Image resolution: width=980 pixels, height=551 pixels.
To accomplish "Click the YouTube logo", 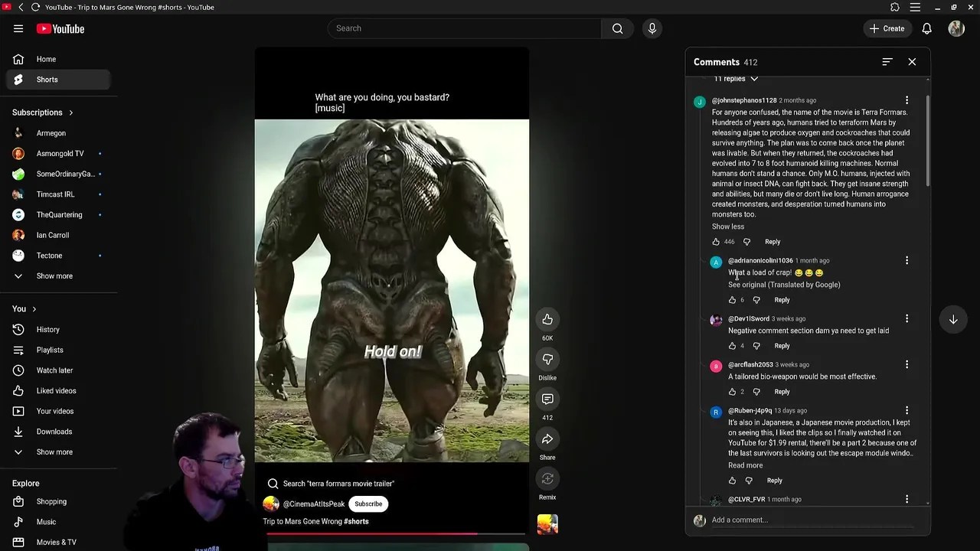I will pos(60,28).
